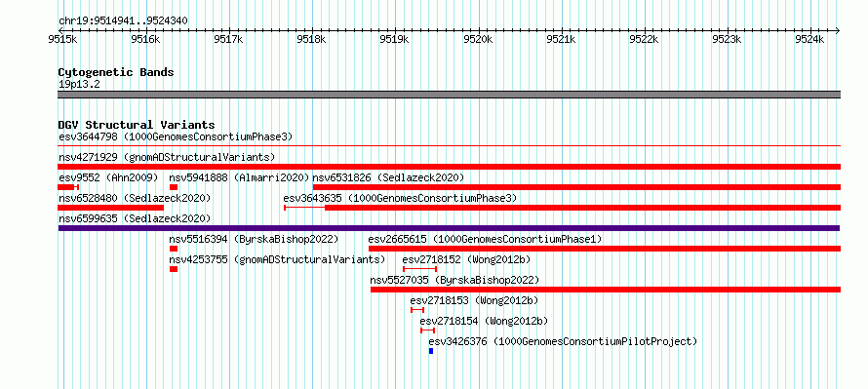Open the nsv4271929 gnomADStructuralVariants label
Screen dimensions: 868x389
click(167, 157)
